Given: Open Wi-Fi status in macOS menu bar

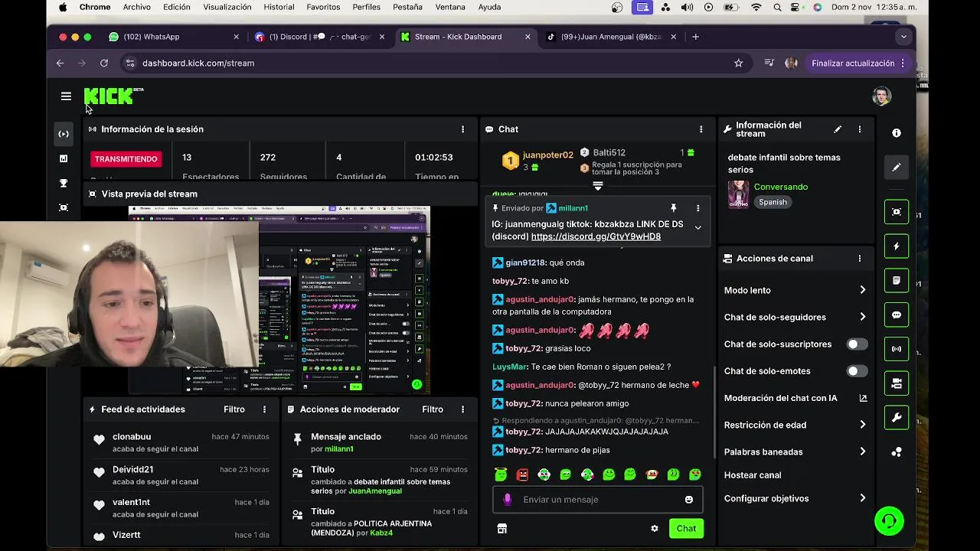Looking at the screenshot, I should pos(756,7).
